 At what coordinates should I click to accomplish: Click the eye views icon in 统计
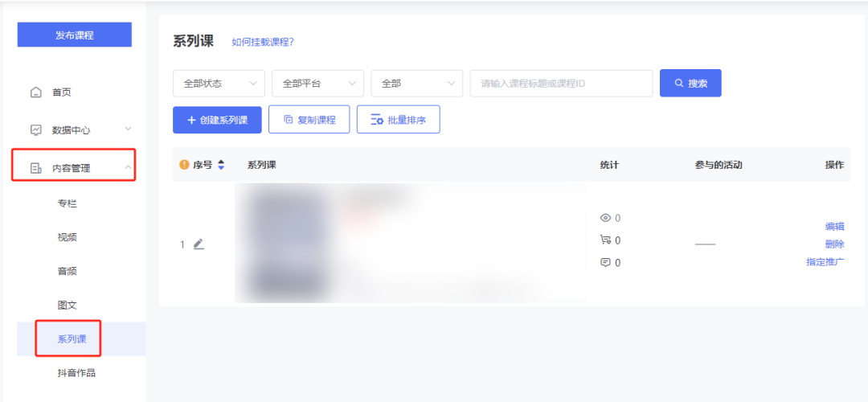605,218
